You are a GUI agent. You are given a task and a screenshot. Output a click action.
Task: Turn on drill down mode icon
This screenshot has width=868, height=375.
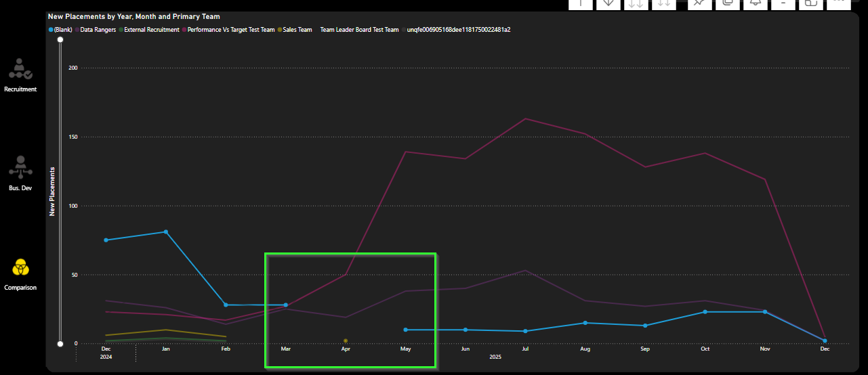[608, 3]
